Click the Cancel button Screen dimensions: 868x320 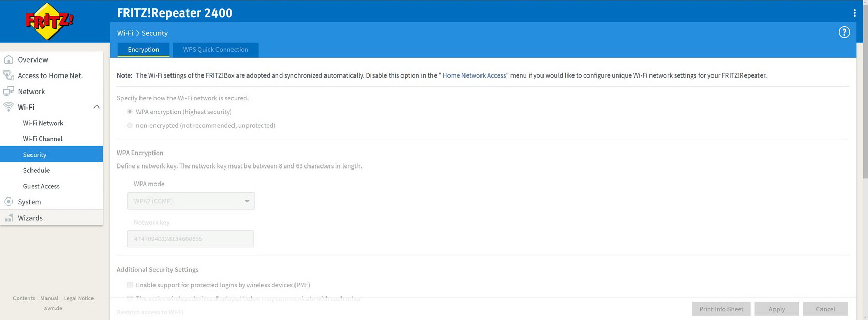pyautogui.click(x=825, y=309)
